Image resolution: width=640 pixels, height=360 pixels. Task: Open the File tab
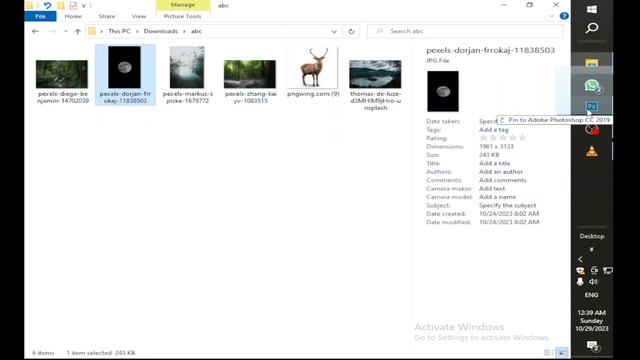click(x=40, y=16)
